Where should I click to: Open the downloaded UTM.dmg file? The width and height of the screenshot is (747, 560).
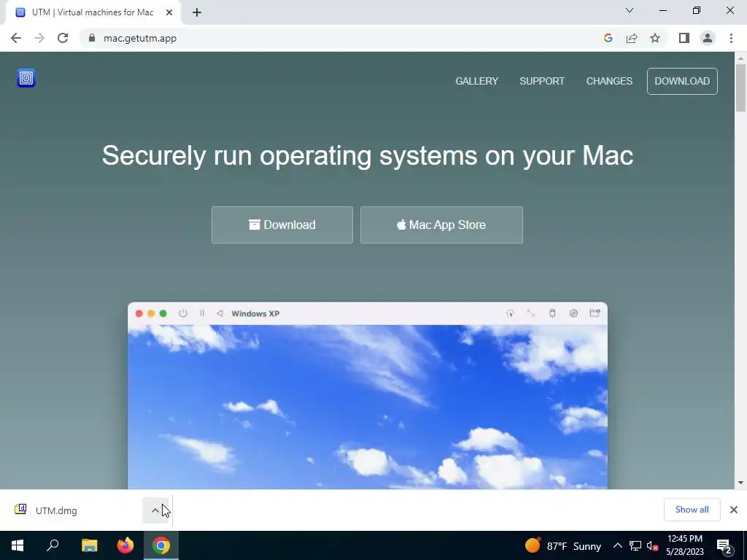tap(56, 510)
